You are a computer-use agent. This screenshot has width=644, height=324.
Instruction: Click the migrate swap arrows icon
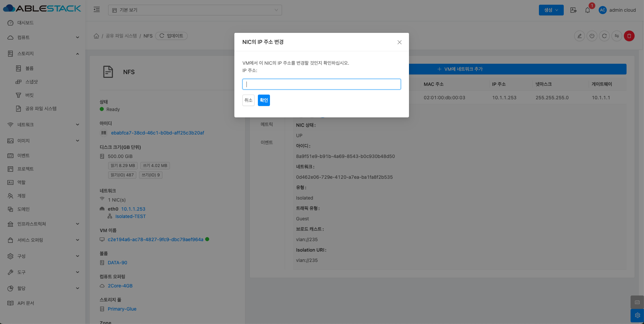coord(616,36)
